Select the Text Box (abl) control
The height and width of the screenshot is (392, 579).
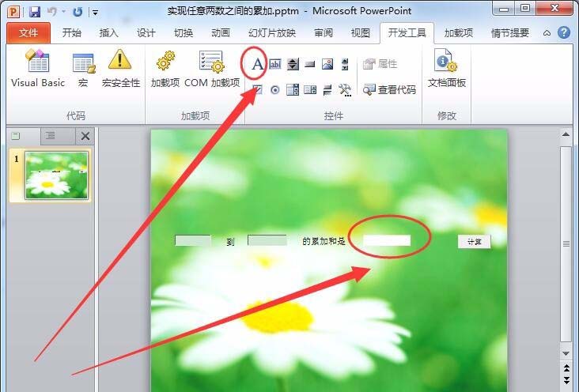[x=275, y=64]
